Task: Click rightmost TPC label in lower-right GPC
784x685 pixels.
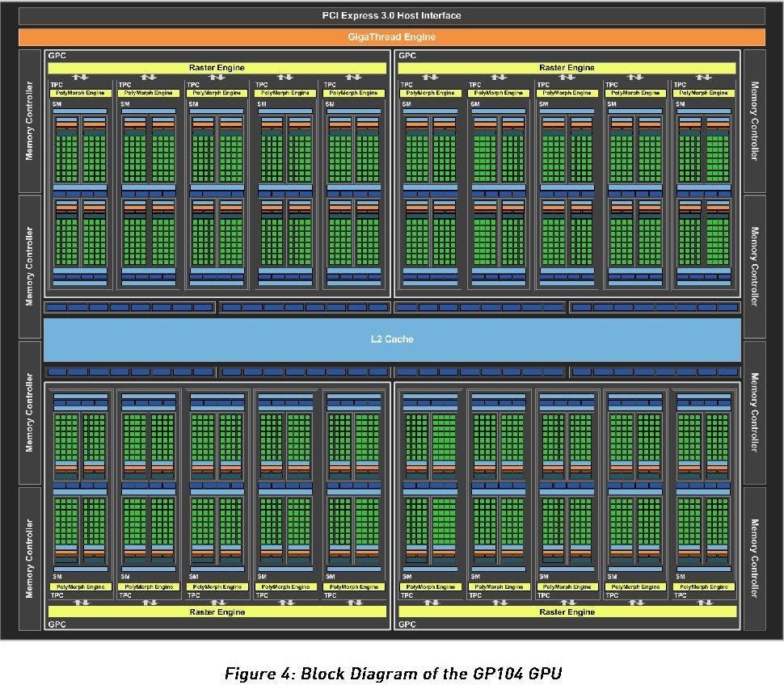Action: click(x=680, y=595)
